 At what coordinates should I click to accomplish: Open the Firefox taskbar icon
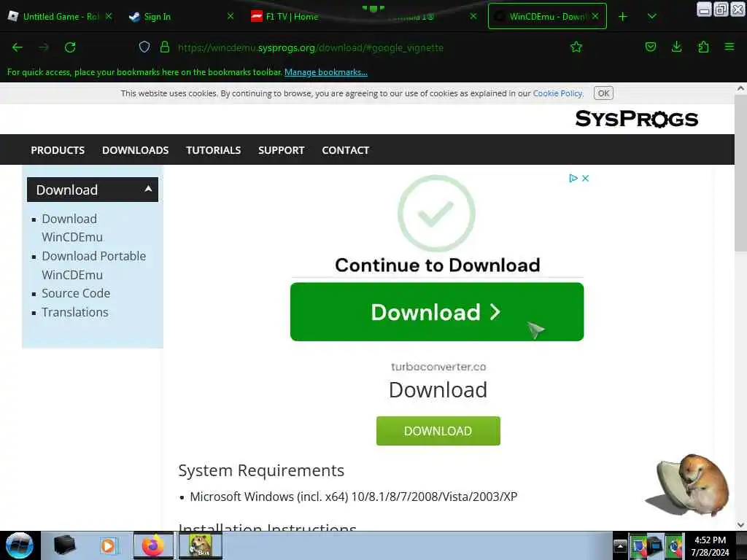tap(152, 545)
